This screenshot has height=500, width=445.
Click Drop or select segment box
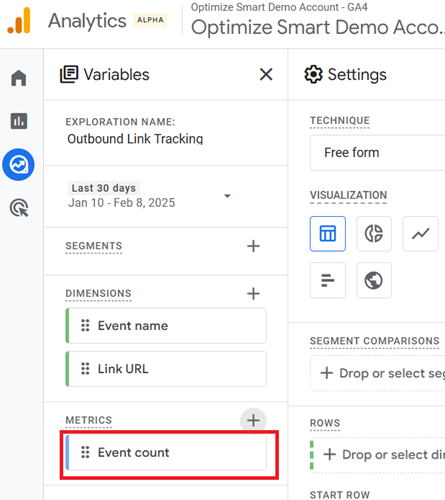(x=378, y=373)
